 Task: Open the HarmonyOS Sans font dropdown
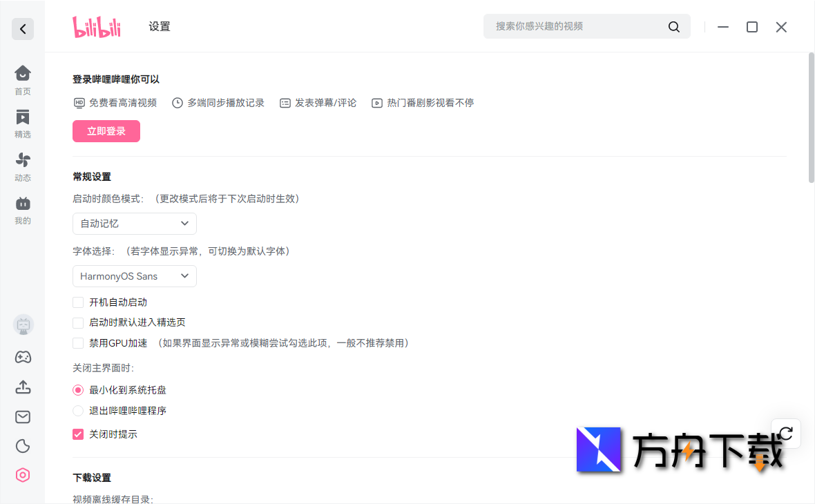[x=134, y=275]
